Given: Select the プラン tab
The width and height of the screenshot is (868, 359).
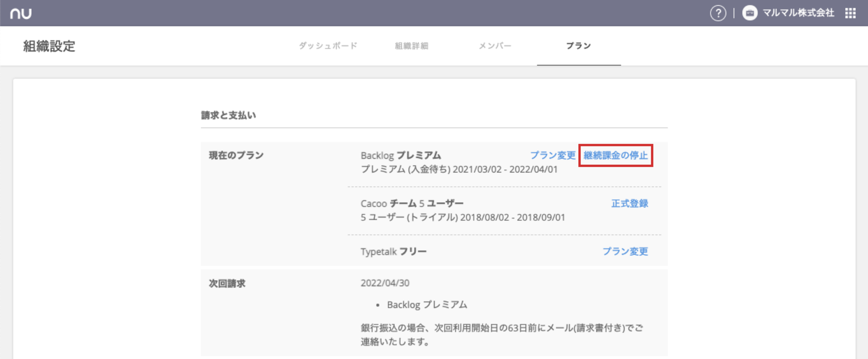Looking at the screenshot, I should (579, 46).
